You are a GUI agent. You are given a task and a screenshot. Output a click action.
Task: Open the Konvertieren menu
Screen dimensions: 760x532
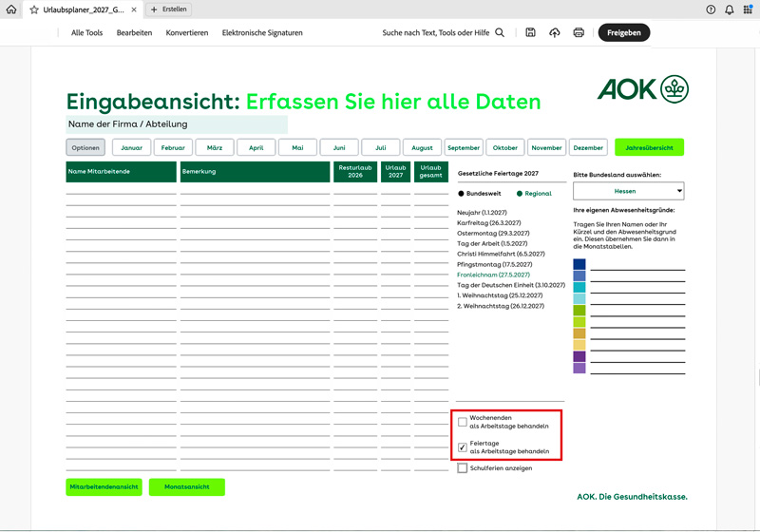coord(186,32)
